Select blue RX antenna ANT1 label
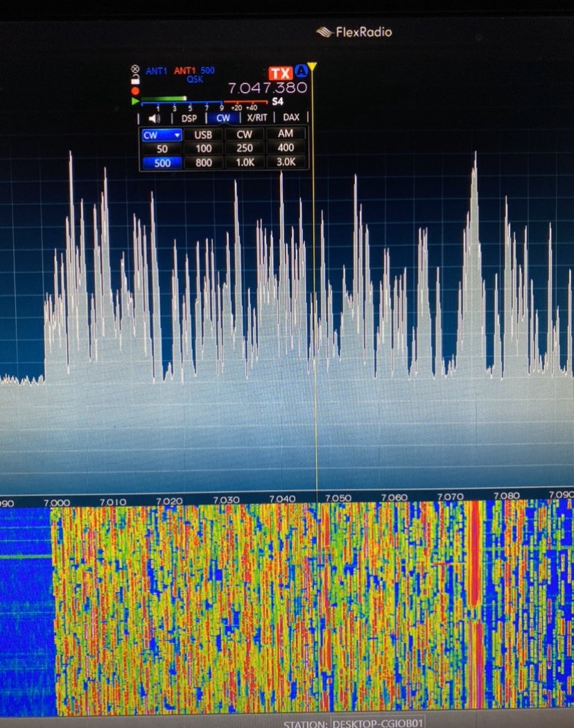 coord(156,71)
